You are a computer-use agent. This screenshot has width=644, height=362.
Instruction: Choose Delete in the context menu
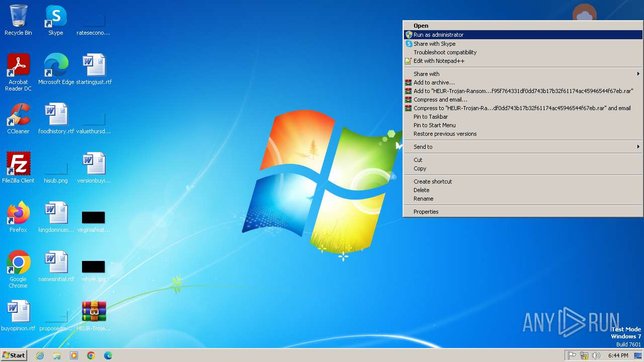[523, 190]
